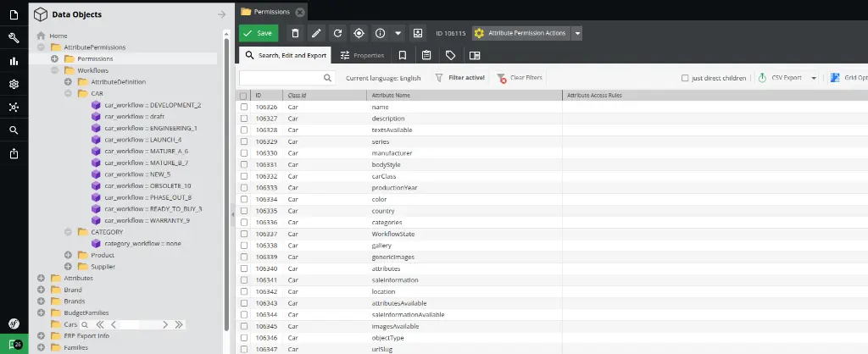The width and height of the screenshot is (868, 354).
Task: Go to the Home tree node
Action: tap(58, 36)
